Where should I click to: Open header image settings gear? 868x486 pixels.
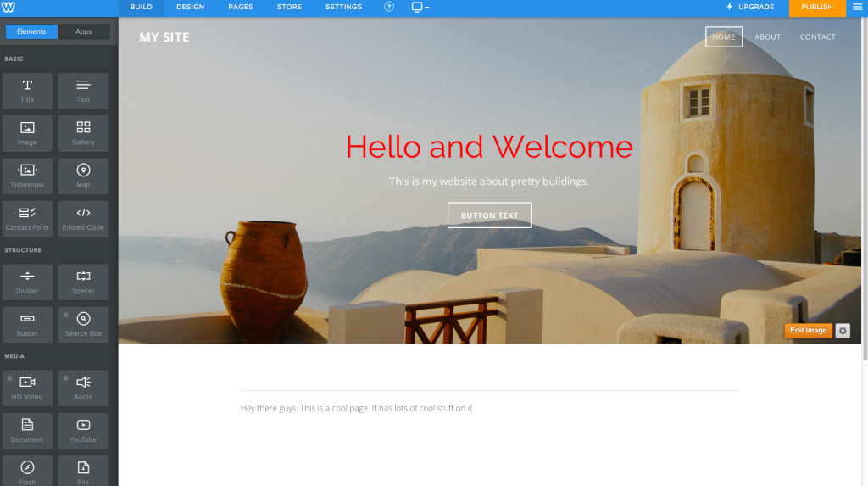point(843,331)
